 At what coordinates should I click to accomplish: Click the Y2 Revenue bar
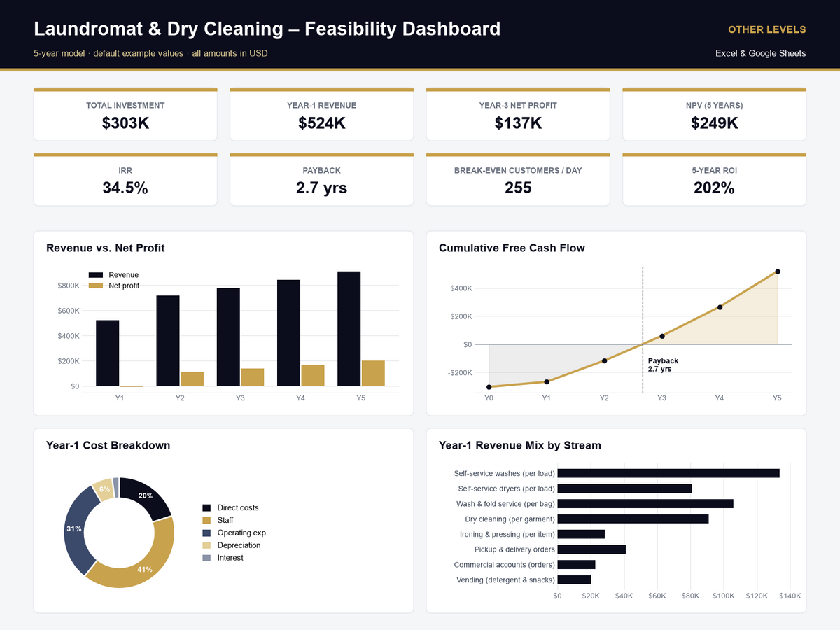pos(168,341)
